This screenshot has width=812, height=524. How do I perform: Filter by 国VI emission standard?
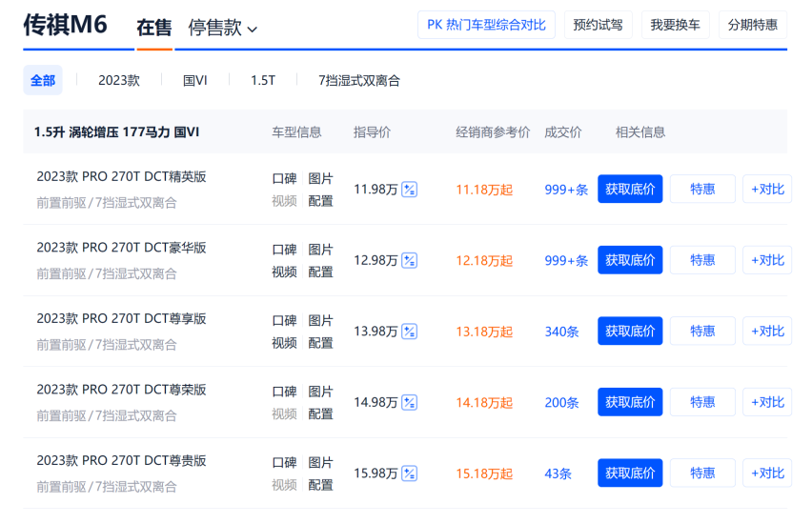tap(194, 80)
